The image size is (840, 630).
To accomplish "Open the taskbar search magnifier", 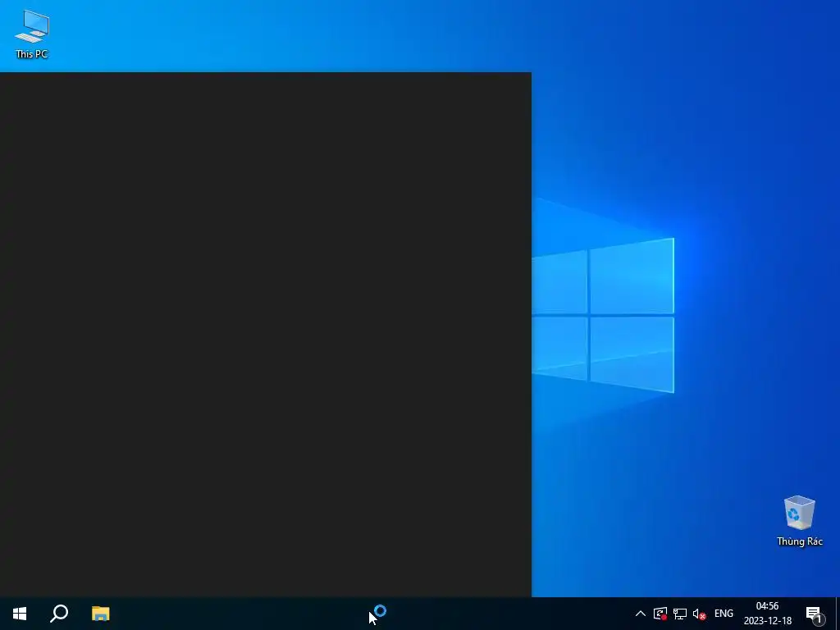I will [59, 614].
